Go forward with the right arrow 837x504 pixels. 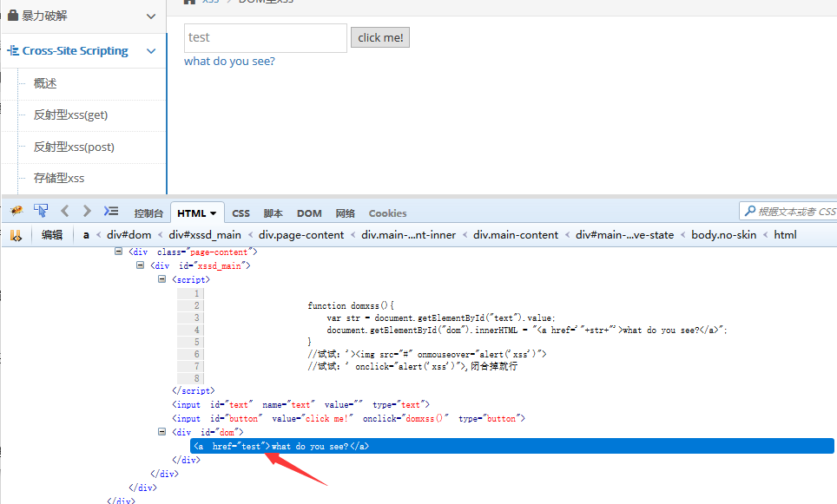point(87,211)
